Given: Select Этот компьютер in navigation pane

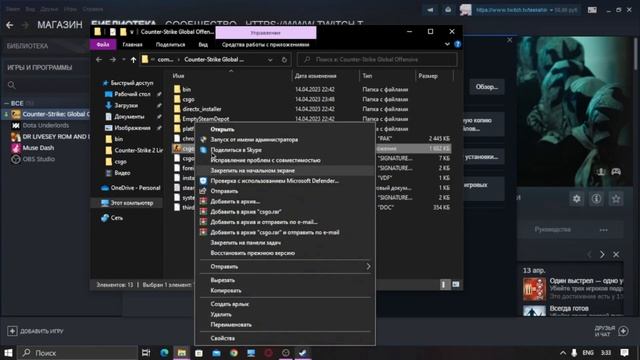Looking at the screenshot, I should 131,203.
